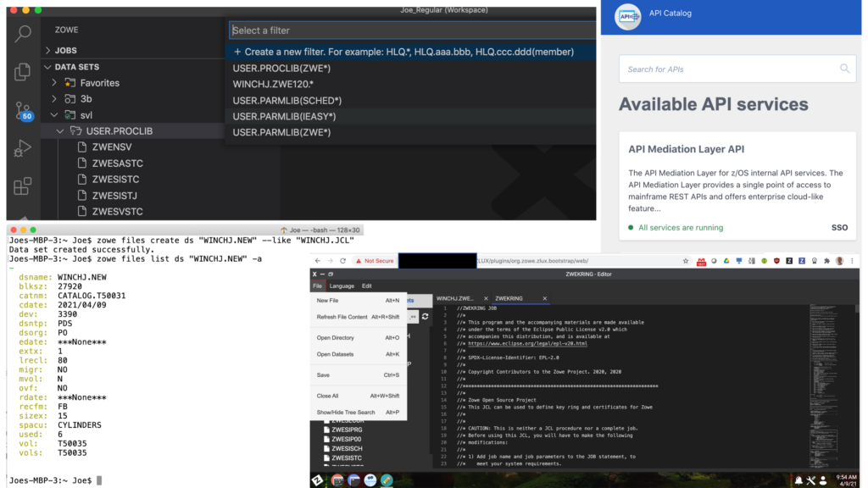Screen dimensions: 868x488
Task: Click the session icon next to 3b
Action: point(70,99)
